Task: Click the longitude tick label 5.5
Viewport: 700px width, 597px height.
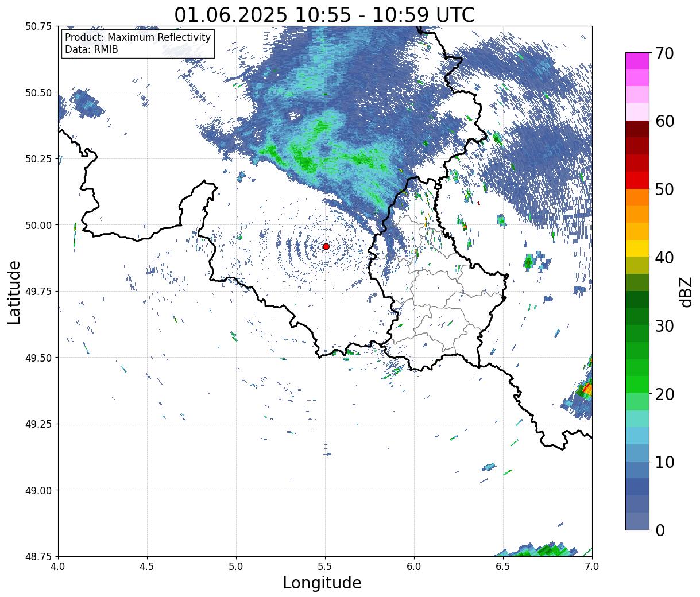Action: 325,567
